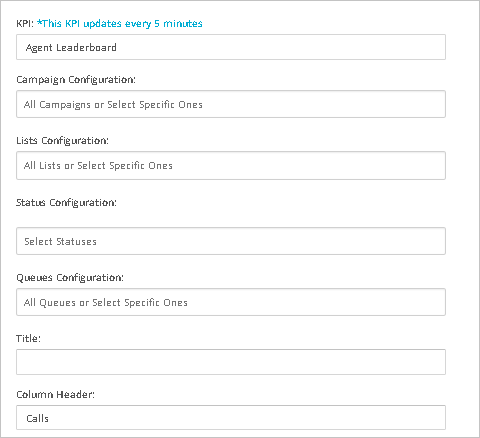Click the 'Column Header:' label

55,395
